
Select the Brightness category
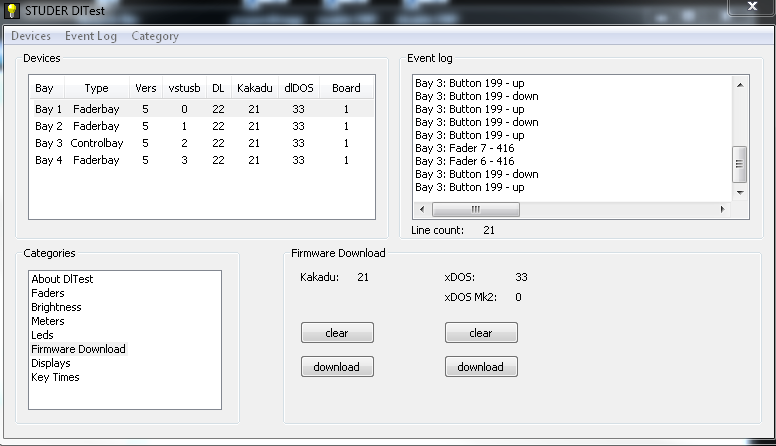56,307
